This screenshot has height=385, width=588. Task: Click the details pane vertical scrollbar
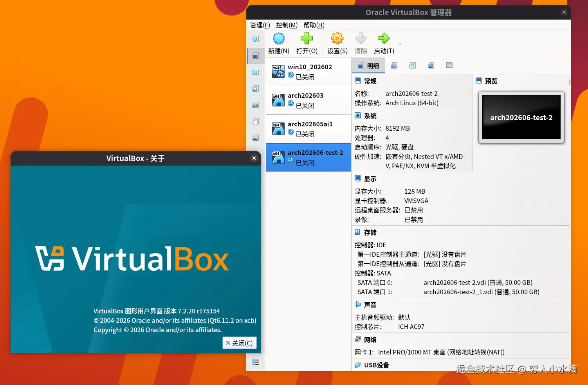(x=570, y=82)
